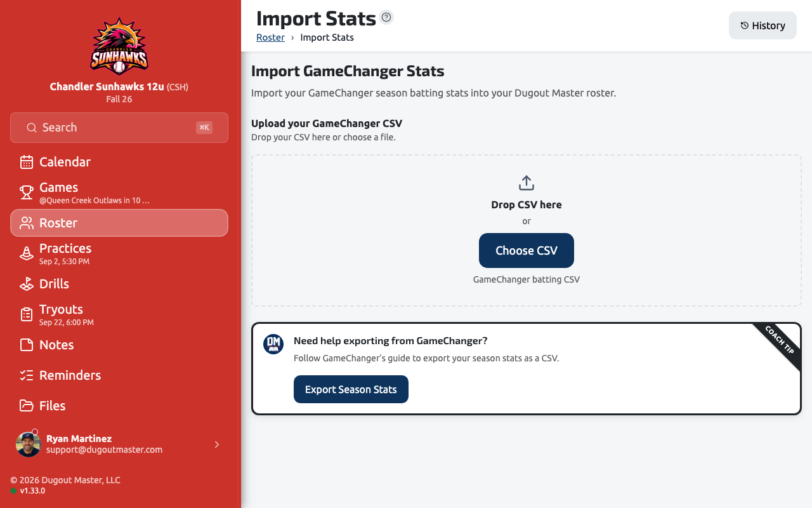Open the Notes section
The width and height of the screenshot is (812, 508).
[119, 345]
